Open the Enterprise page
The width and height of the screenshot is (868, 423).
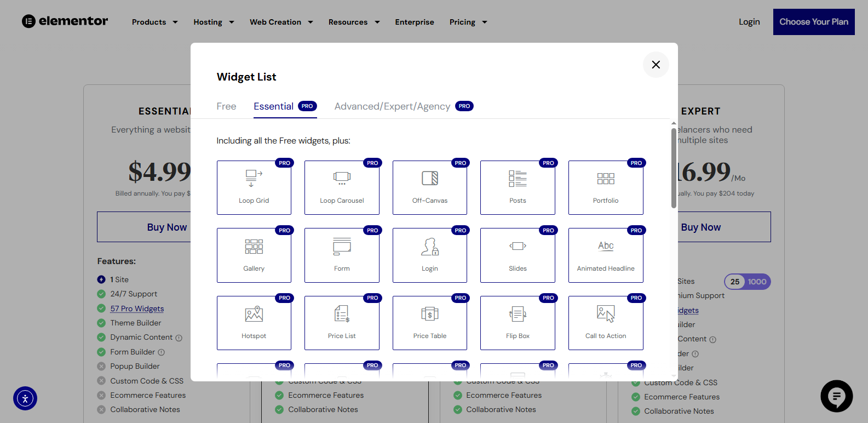pos(415,22)
